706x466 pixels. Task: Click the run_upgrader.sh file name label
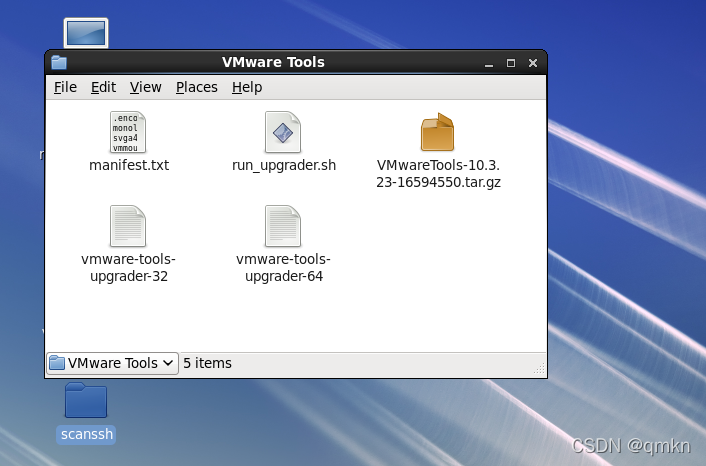(284, 165)
